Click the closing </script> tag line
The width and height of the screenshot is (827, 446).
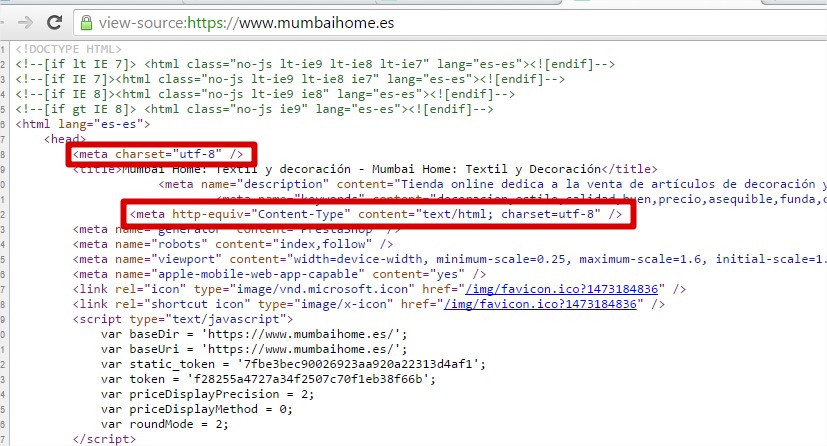(104, 439)
